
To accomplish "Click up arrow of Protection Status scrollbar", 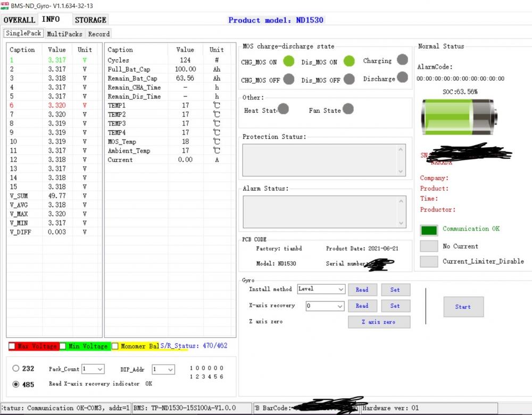I will (x=401, y=149).
